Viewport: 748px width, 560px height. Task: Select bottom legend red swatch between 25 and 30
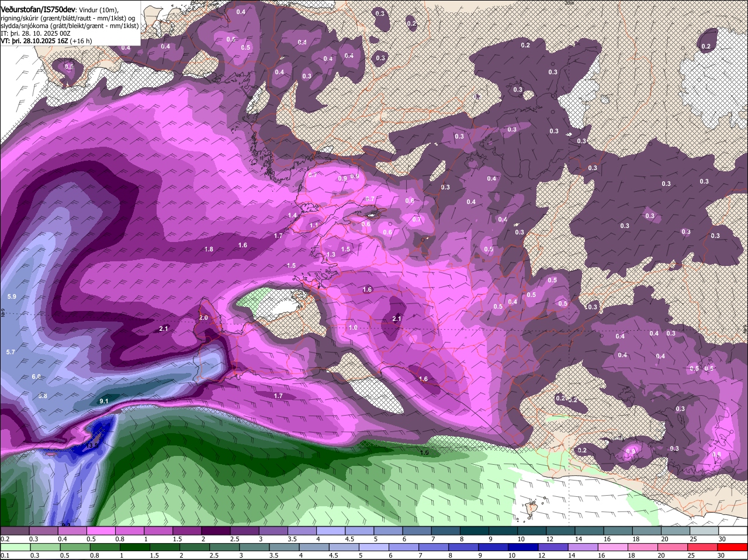(x=702, y=547)
